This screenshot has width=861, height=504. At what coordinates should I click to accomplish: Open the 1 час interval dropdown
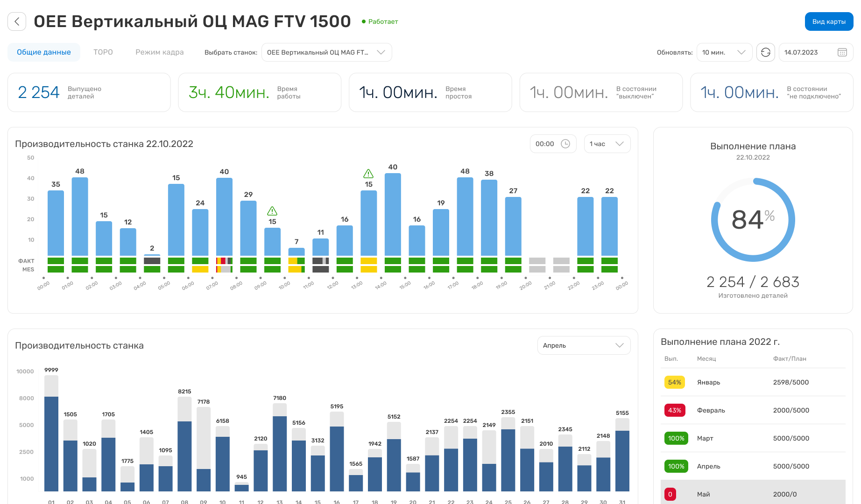tap(607, 144)
